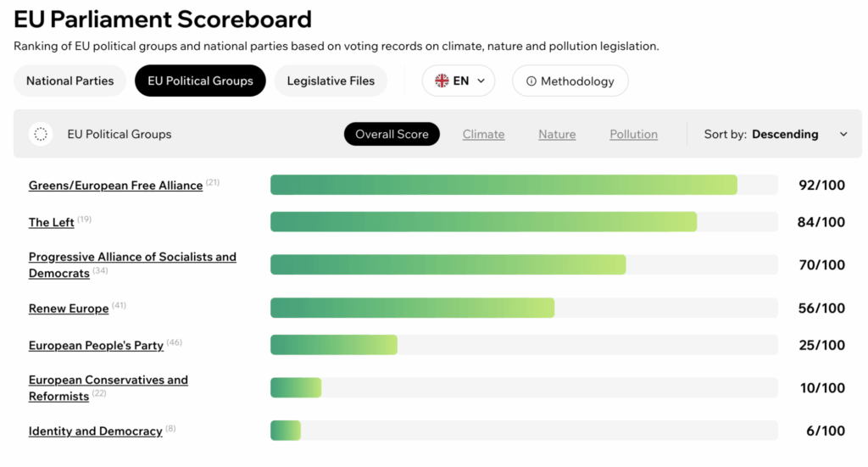Open European People's Party link

(x=96, y=346)
